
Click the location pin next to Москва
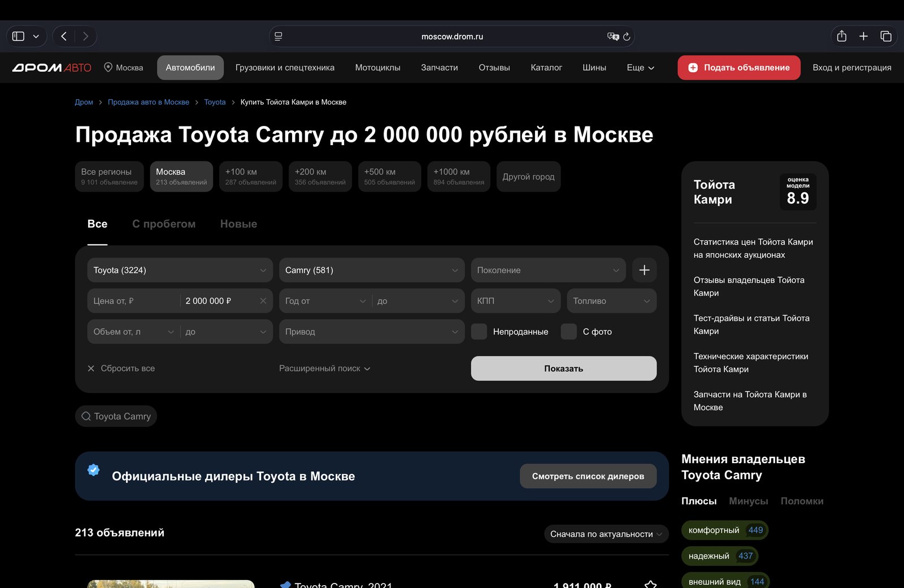[x=108, y=67]
